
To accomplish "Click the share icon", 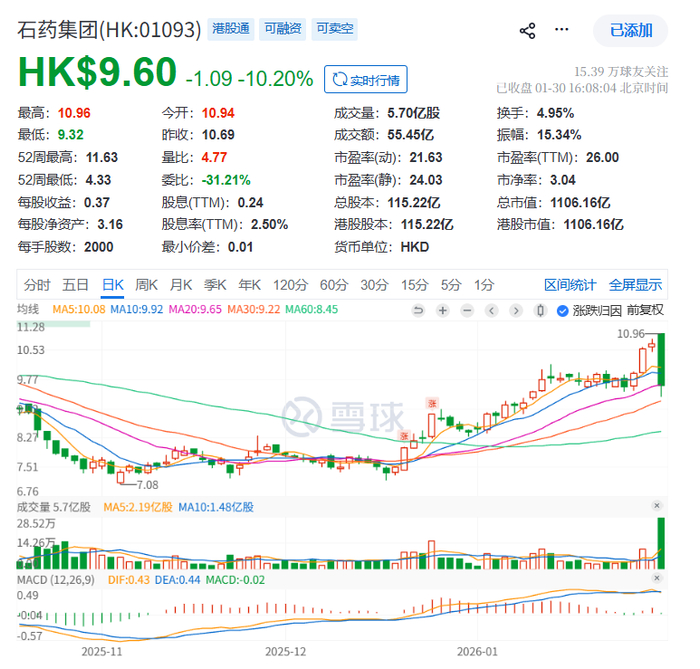I will click(x=527, y=31).
